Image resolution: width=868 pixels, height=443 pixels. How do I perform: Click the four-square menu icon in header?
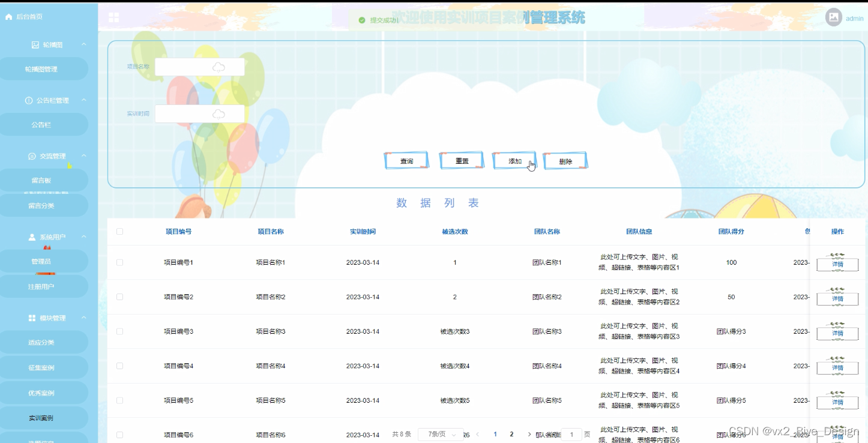114,17
